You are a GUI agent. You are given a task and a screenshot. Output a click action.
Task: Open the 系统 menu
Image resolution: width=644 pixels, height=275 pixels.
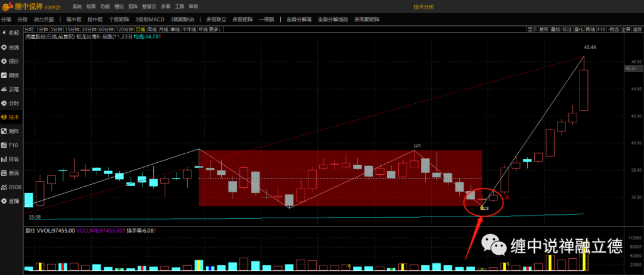pyautogui.click(x=77, y=7)
